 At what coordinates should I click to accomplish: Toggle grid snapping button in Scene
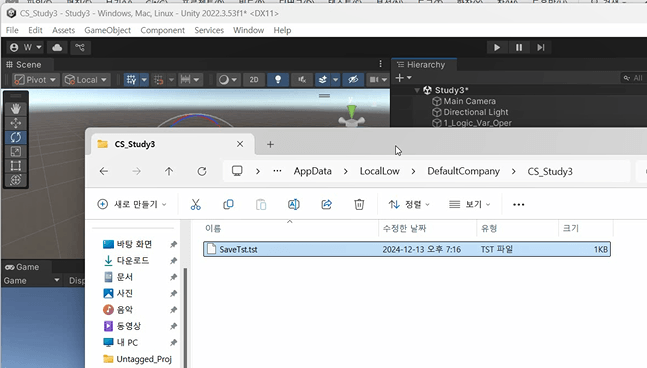pos(159,80)
